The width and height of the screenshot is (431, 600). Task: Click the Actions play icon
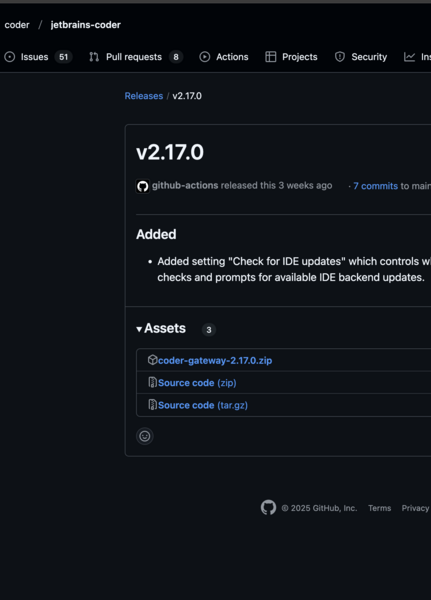205,57
